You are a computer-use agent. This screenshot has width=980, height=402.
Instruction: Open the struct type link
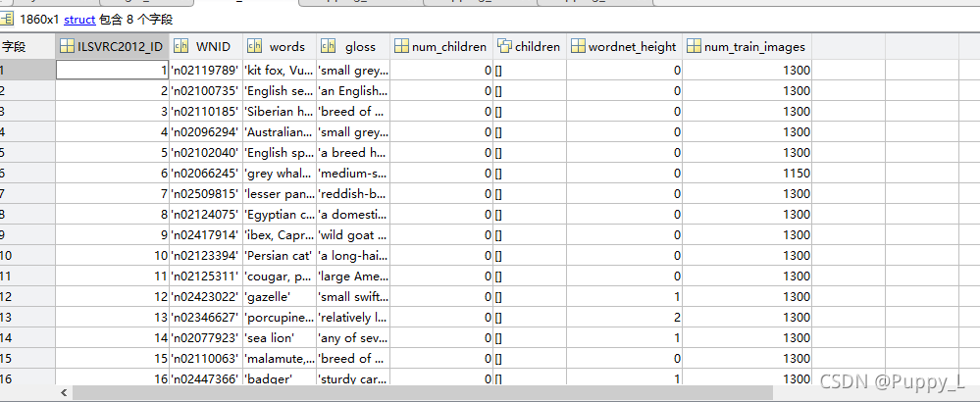click(x=79, y=20)
